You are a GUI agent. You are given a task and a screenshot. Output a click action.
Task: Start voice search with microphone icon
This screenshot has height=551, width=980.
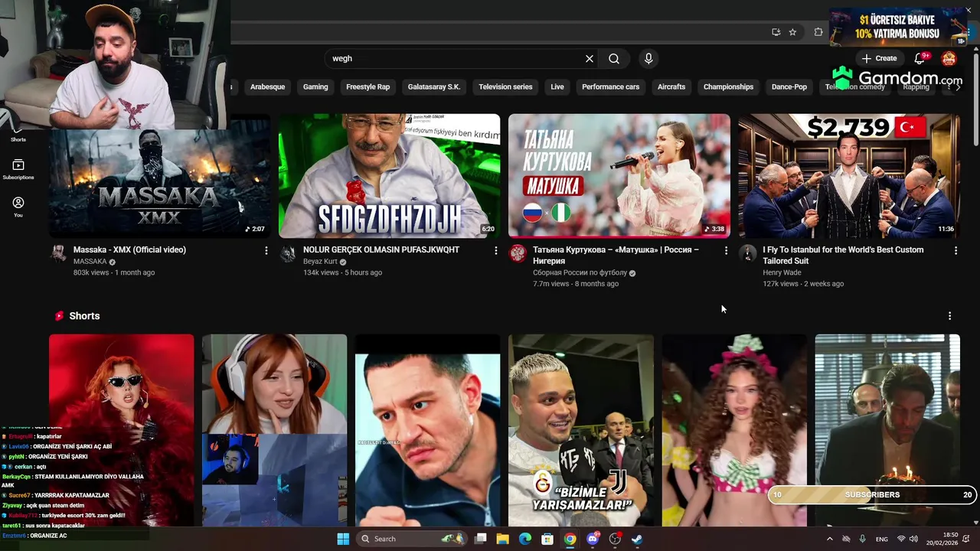coord(648,59)
